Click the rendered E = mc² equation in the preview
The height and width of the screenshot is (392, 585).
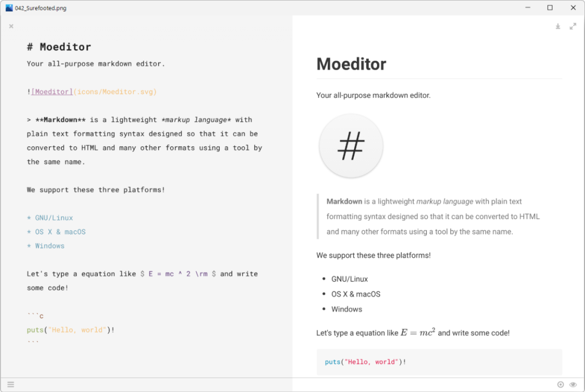point(418,333)
